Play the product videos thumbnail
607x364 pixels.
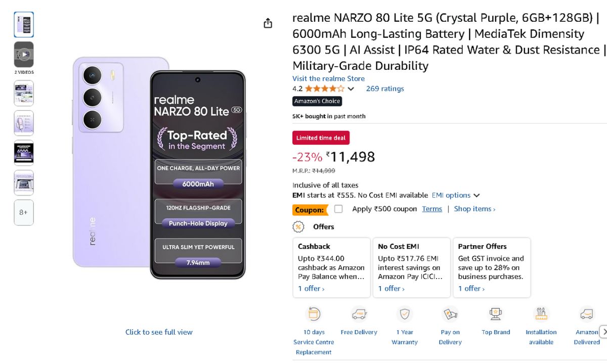click(24, 55)
